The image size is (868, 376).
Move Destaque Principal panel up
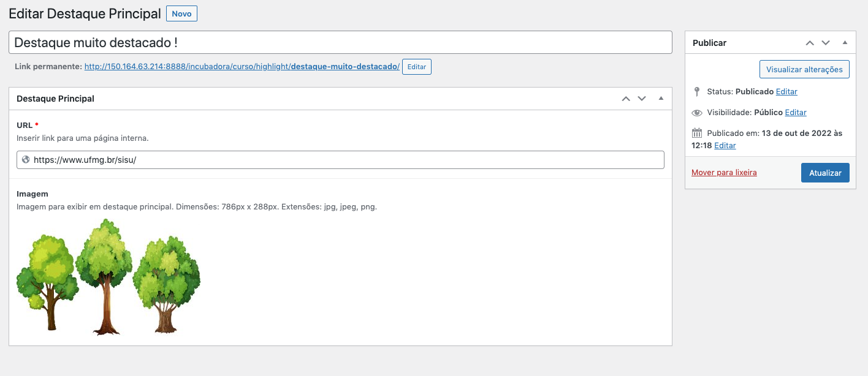click(626, 99)
